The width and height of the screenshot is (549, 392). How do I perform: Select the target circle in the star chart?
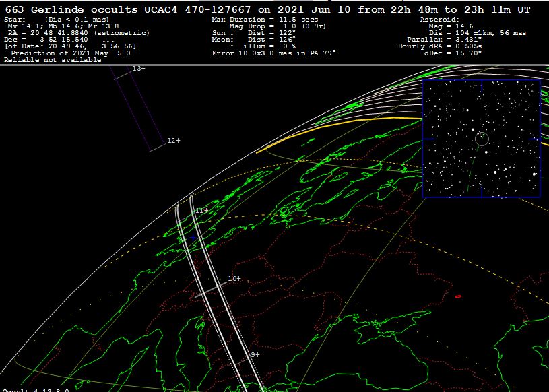482,139
